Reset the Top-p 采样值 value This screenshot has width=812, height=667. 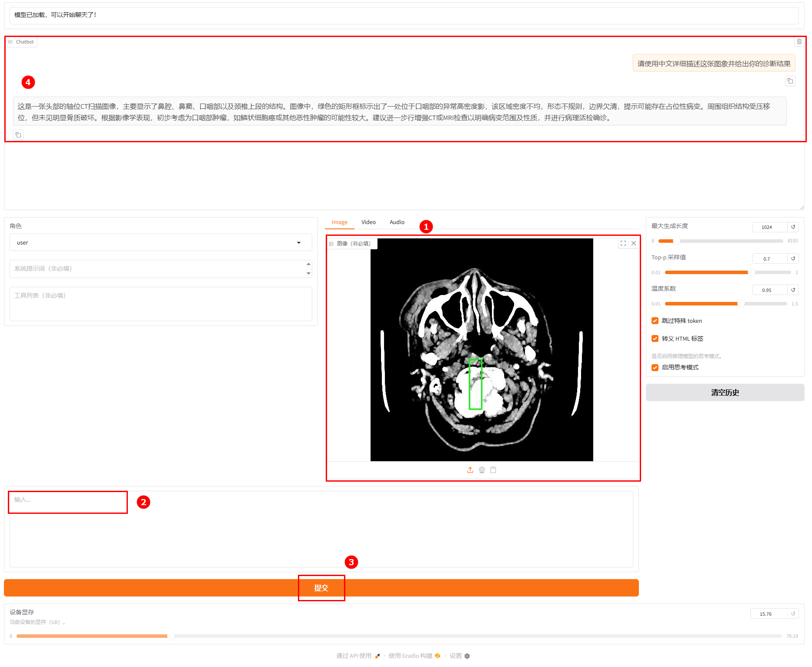[793, 258]
